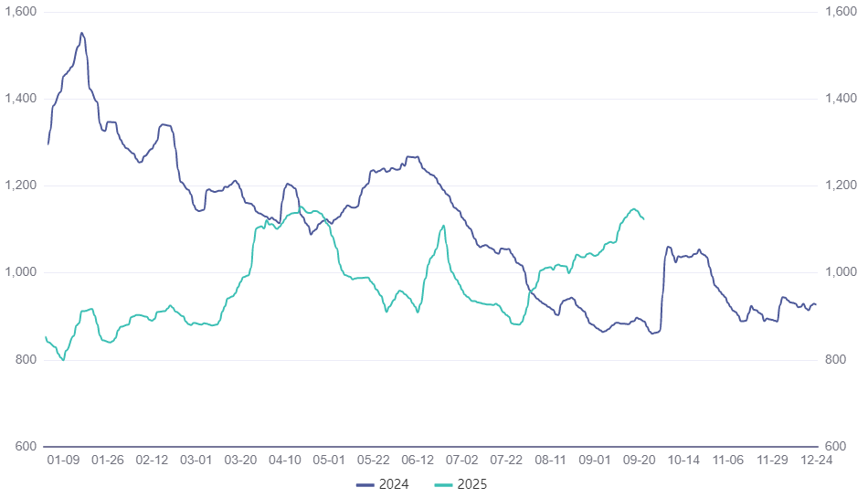The width and height of the screenshot is (868, 498).
Task: Click the 1,400 label on right axis
Action: [x=840, y=99]
